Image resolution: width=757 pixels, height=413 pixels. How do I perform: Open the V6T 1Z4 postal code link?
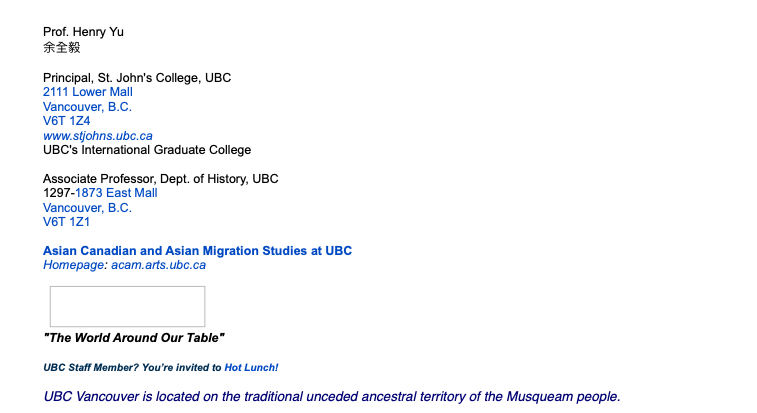click(66, 121)
